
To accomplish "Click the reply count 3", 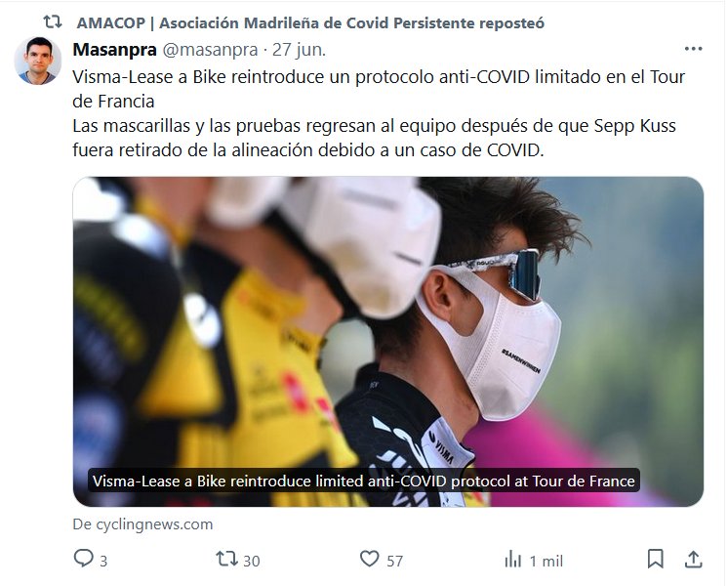I will pyautogui.click(x=103, y=561).
